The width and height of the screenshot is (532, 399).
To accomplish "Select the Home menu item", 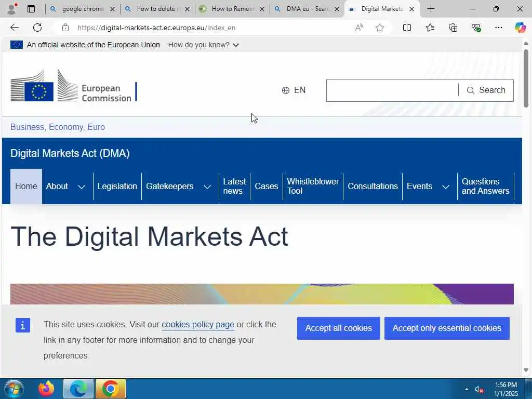I will pyautogui.click(x=26, y=187).
